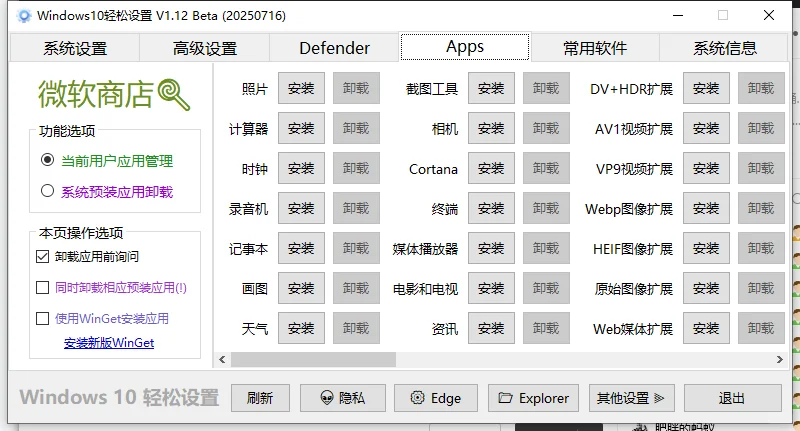Uninstall the 照片 app
800x431 pixels.
356,88
